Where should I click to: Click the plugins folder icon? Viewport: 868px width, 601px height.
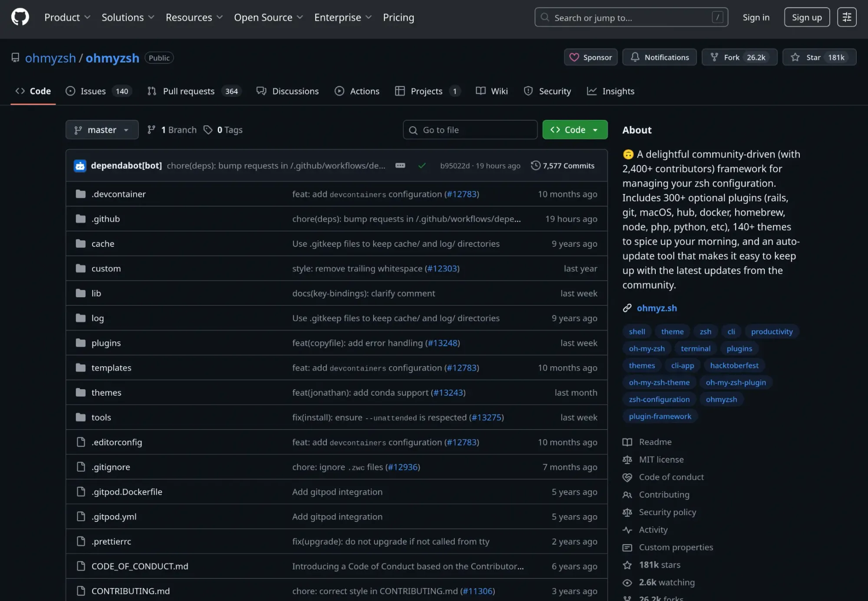(81, 343)
